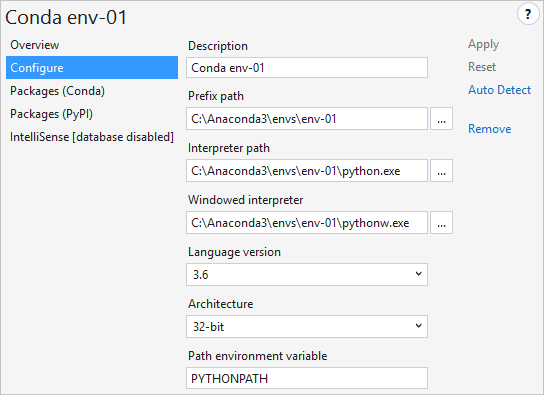The width and height of the screenshot is (544, 395).
Task: Open the Architecture dropdown
Action: pyautogui.click(x=307, y=327)
